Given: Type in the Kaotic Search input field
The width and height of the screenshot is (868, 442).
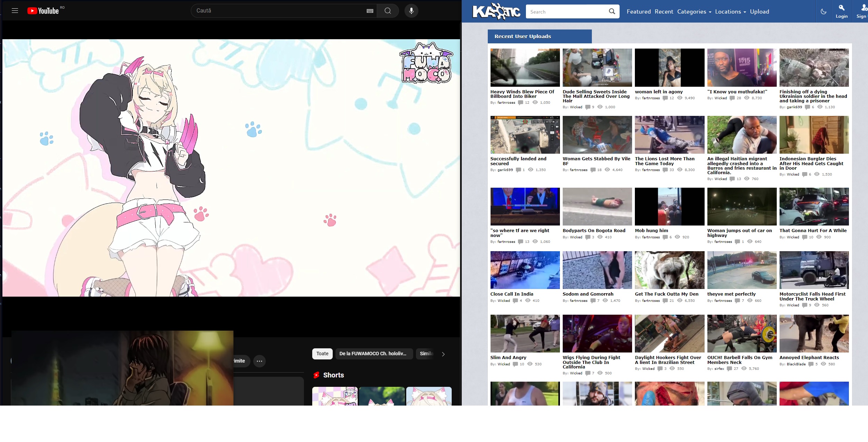Looking at the screenshot, I should [566, 11].
